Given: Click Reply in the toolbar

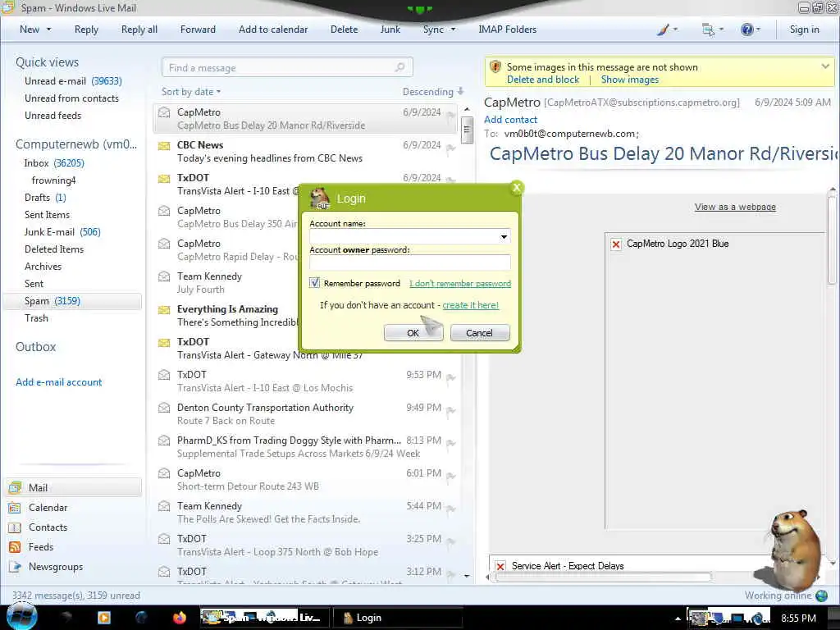Looking at the screenshot, I should coord(86,30).
